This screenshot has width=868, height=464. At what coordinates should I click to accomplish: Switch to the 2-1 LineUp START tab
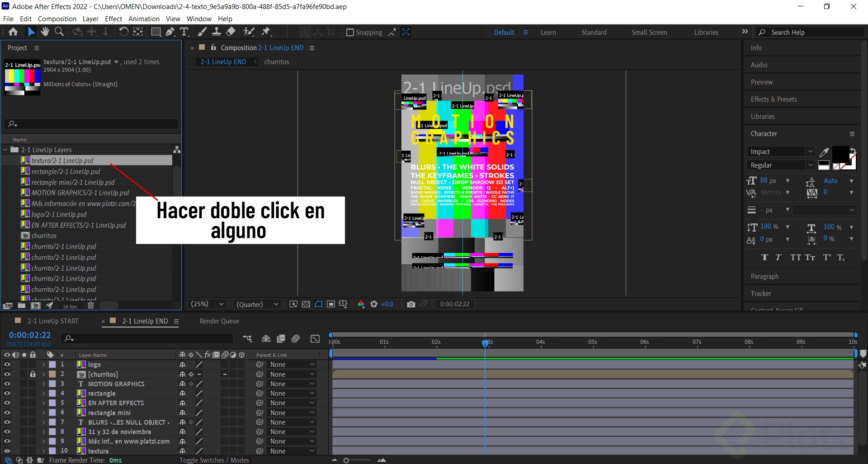(52, 321)
